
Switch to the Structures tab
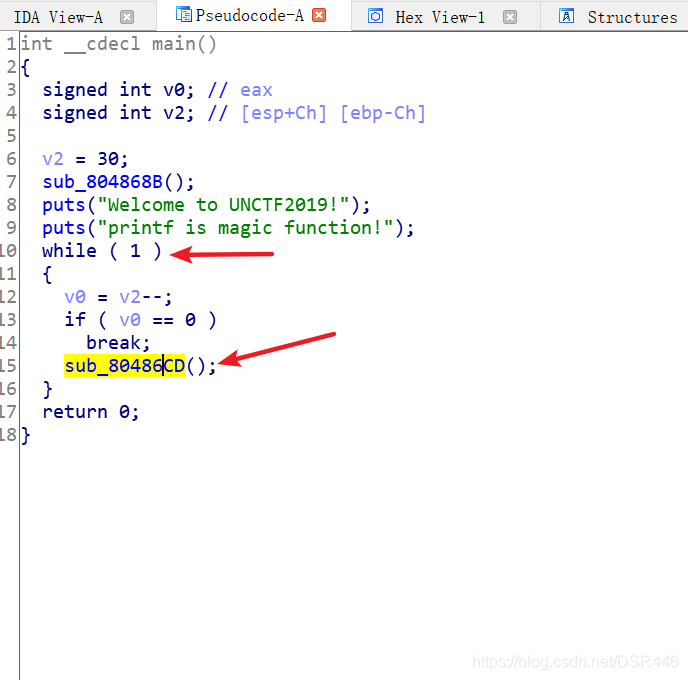pos(632,17)
